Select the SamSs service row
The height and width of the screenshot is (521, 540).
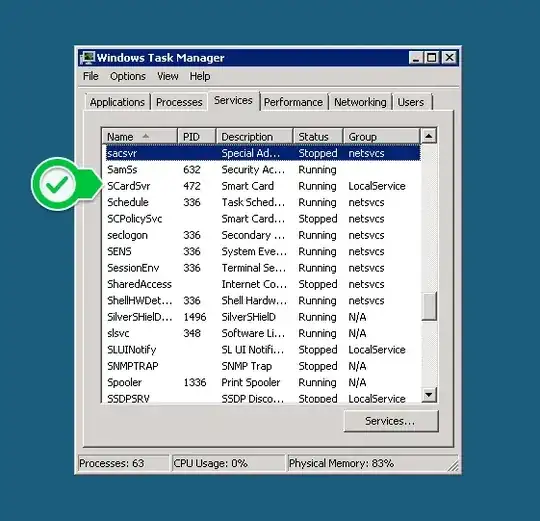[x=263, y=169]
